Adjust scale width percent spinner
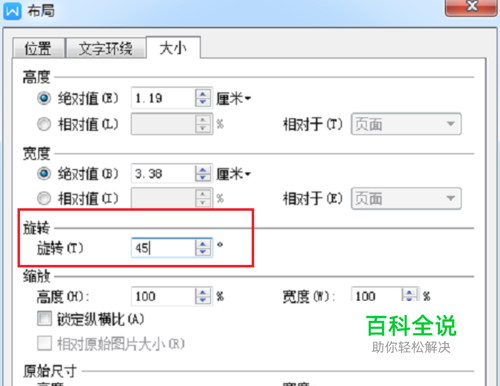 [409, 294]
